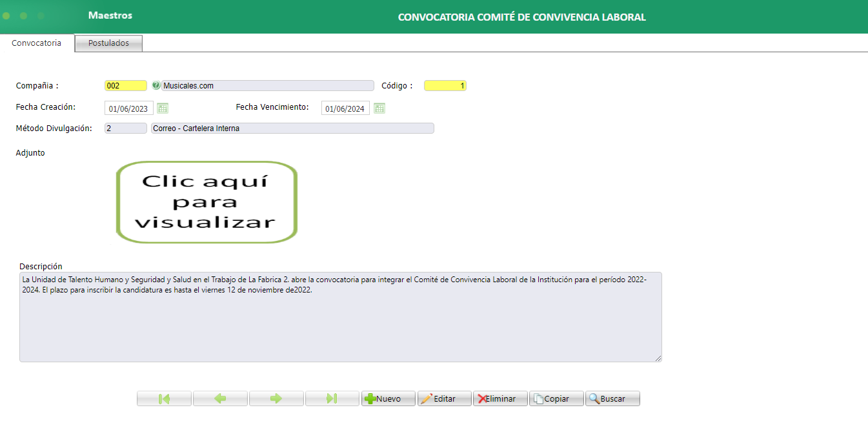The width and height of the screenshot is (868, 432).
Task: Click 'Clic aquí para visualizar' attachment
Action: [206, 201]
